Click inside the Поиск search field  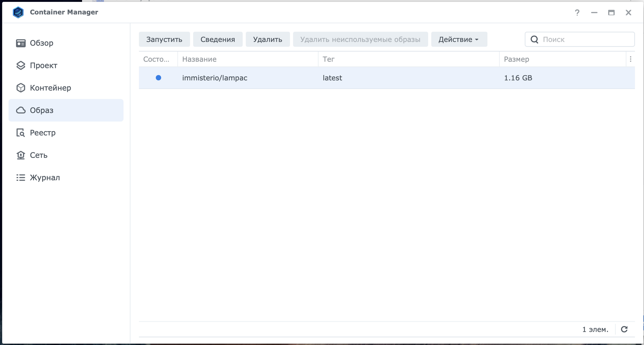tap(585, 39)
